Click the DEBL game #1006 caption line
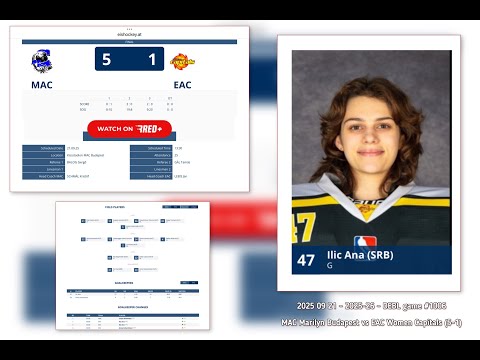480x360 pixels. 371,306
